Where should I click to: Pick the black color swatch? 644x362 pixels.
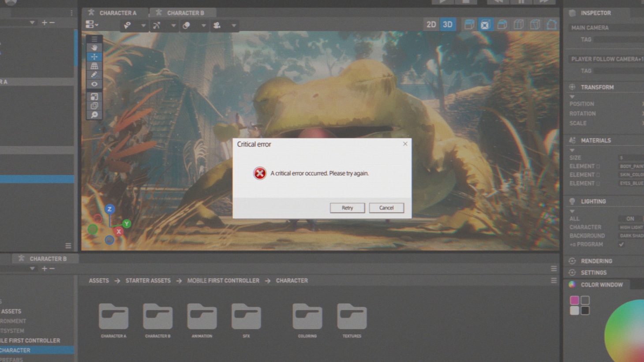pos(585,310)
